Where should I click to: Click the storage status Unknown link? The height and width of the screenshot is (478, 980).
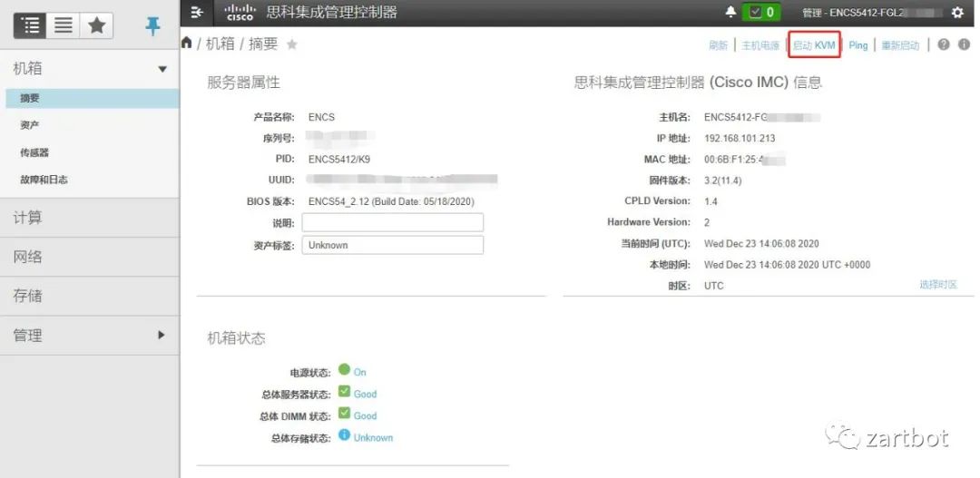373,438
